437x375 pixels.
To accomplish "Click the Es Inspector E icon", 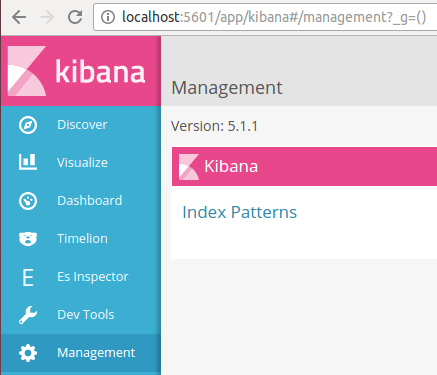I will click(28, 277).
